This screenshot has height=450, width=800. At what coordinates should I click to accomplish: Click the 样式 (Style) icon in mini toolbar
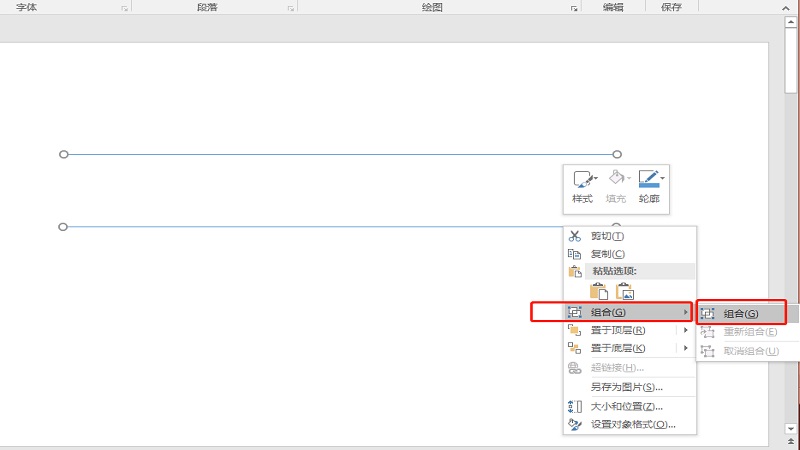tap(582, 181)
